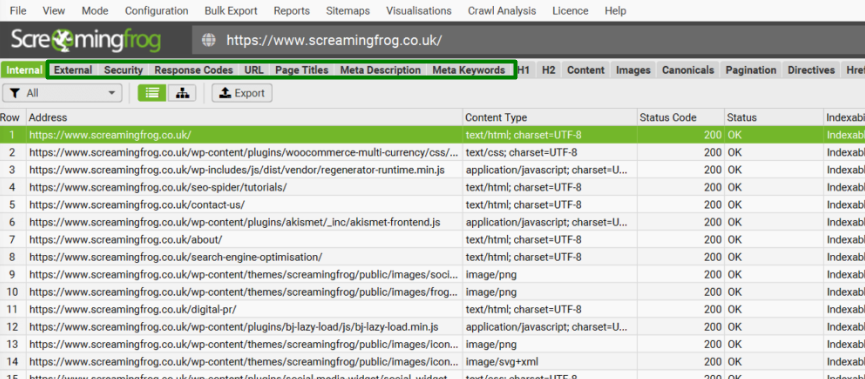Click the Row column header
865x379 pixels.
point(13,118)
